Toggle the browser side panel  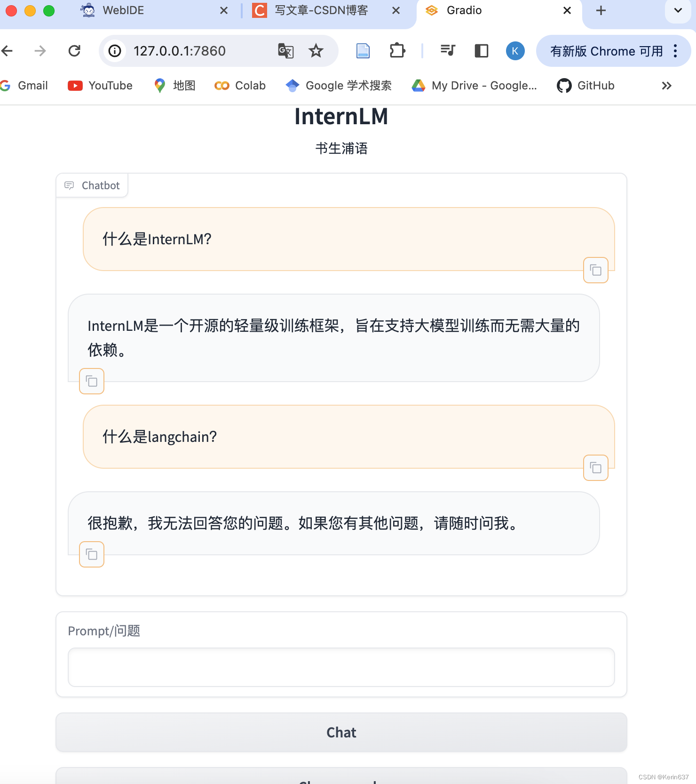click(x=482, y=51)
